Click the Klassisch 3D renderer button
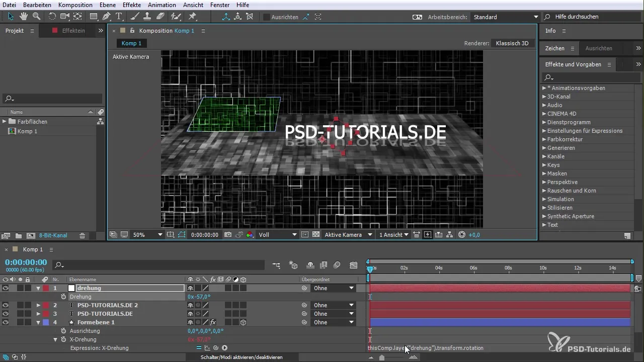Screen dimensions: 644x362 coord(512,43)
